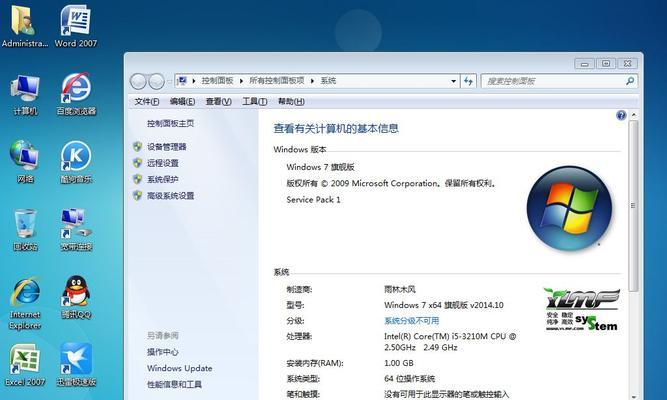This screenshot has height=400, width=667.
Task: Open the 帮助(H) menu
Action: click(291, 101)
